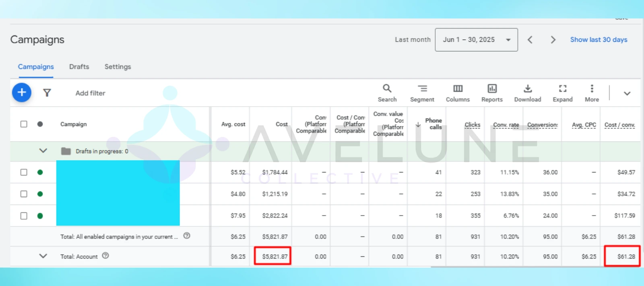644x286 pixels.
Task: Click Total: All enabled campaigns row label
Action: point(119,237)
